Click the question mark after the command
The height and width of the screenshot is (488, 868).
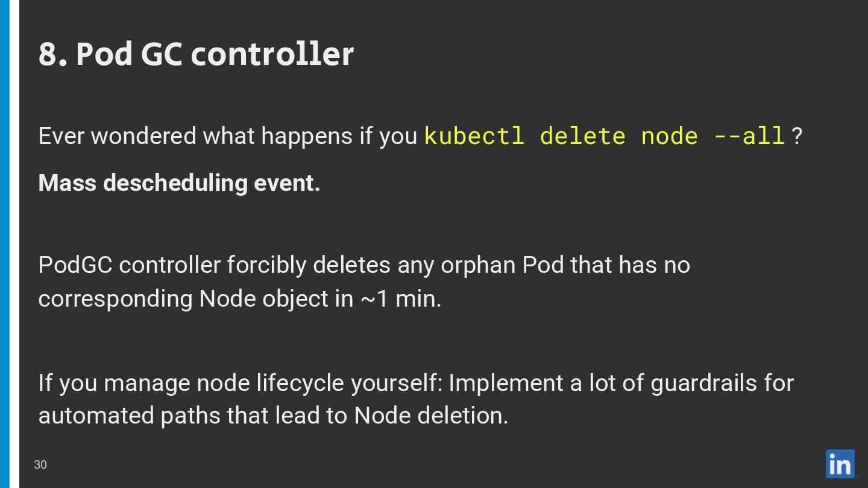[797, 136]
